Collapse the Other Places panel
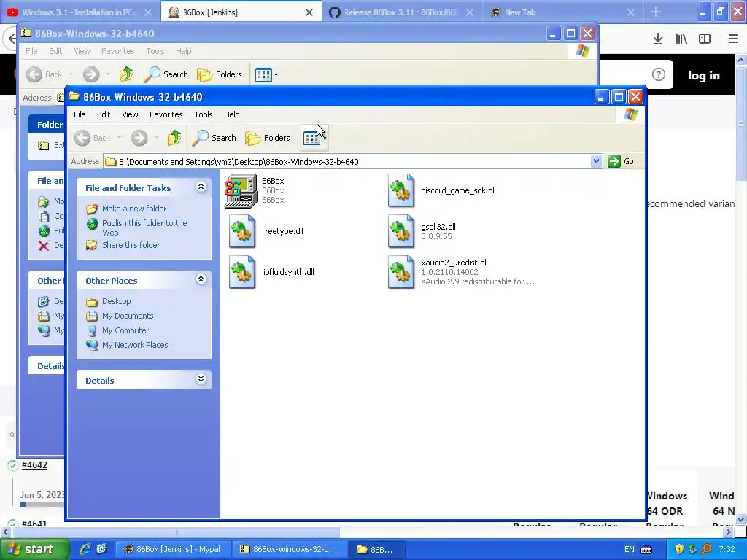The image size is (747, 560). [x=201, y=279]
